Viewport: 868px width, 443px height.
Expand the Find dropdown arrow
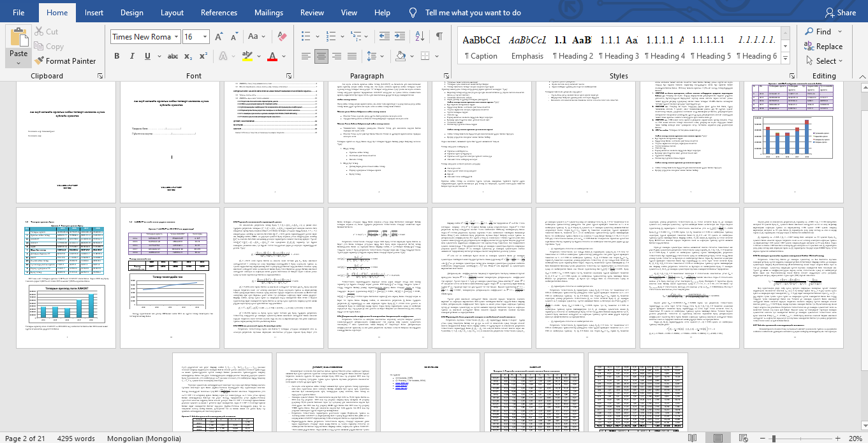click(841, 31)
